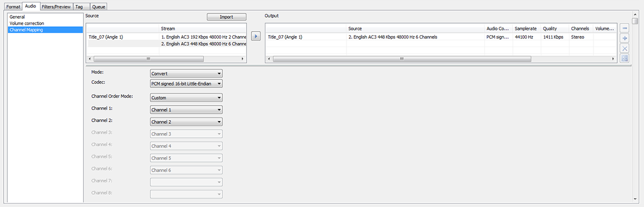Click the main panel's vertical scrollbar thumb
This screenshot has width=644, height=207.
click(635, 22)
